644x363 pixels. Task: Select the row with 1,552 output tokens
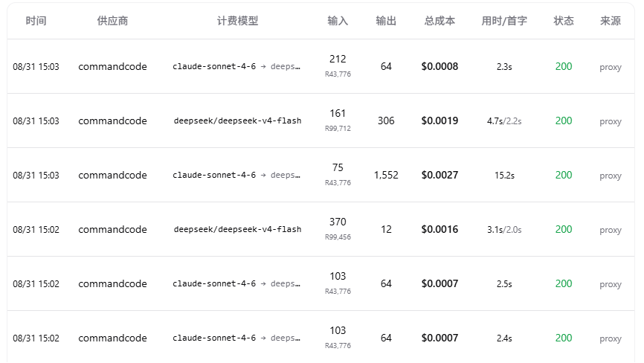[x=321, y=175]
